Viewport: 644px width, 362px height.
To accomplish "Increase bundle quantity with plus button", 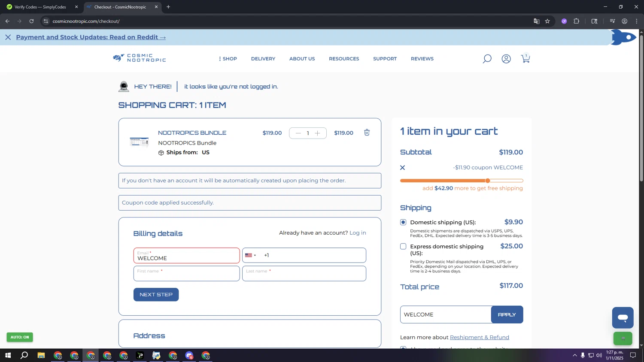I will coord(318,133).
